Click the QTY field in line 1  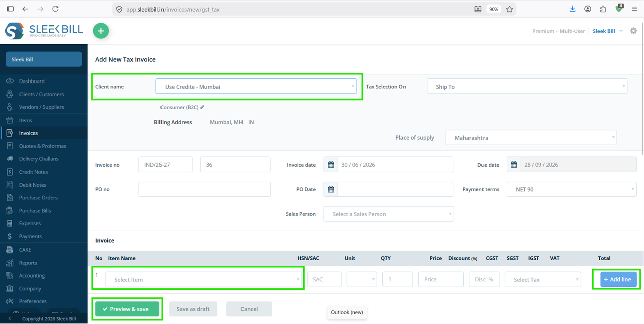[397, 279]
